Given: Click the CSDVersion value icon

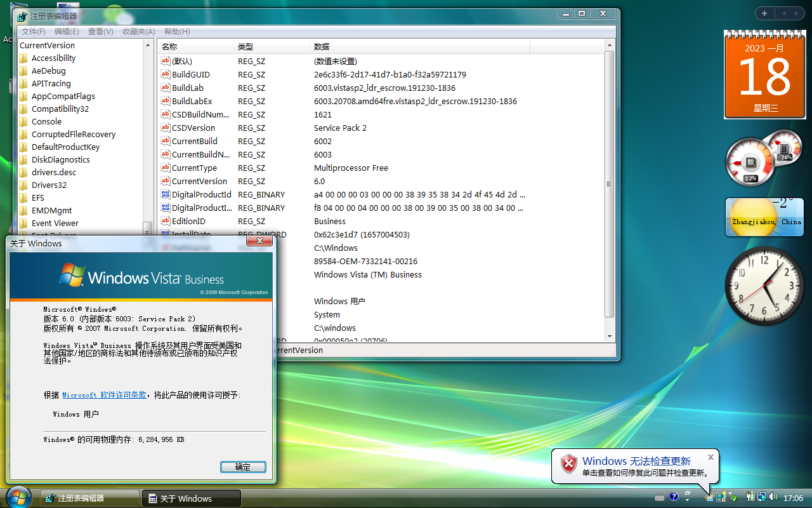Looking at the screenshot, I should pos(166,128).
